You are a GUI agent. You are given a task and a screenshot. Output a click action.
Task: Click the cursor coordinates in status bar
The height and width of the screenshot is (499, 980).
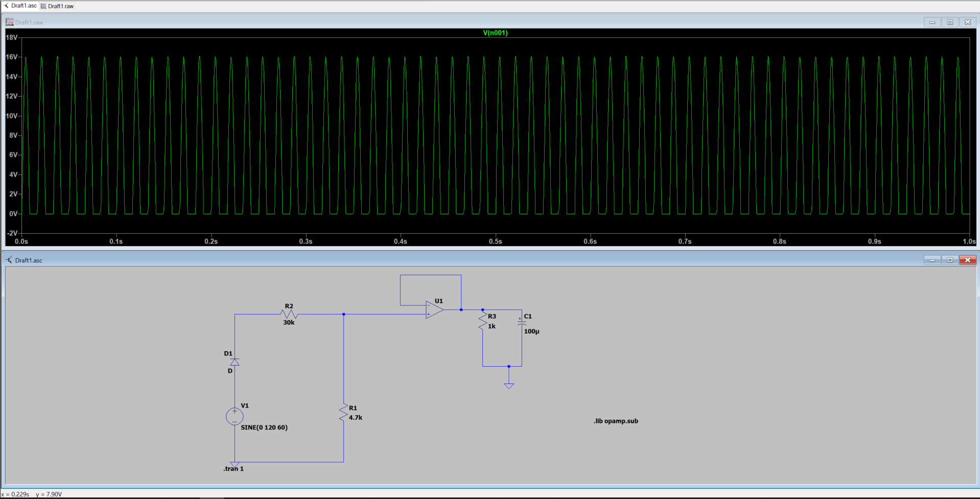point(32,494)
